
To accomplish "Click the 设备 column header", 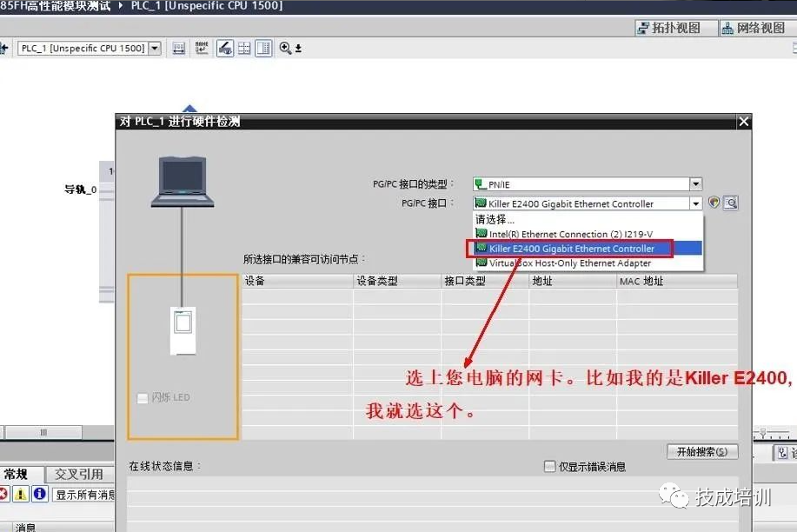I will coord(297,282).
